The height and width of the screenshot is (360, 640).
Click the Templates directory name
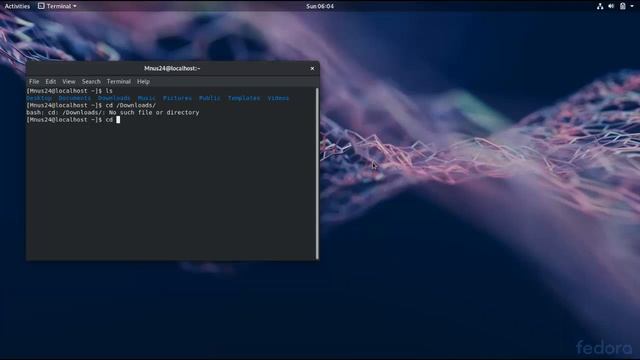point(244,98)
